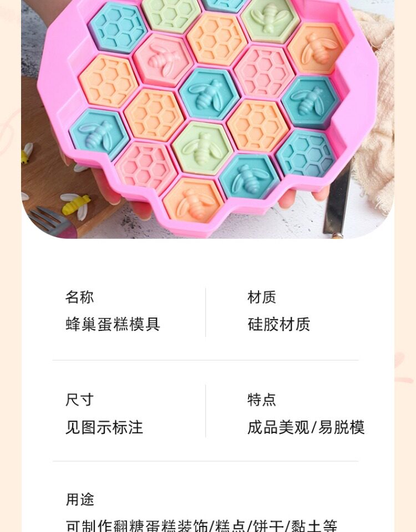Click the green bee hexagon in mold center
The width and height of the screenshot is (416, 532).
[x=203, y=149]
